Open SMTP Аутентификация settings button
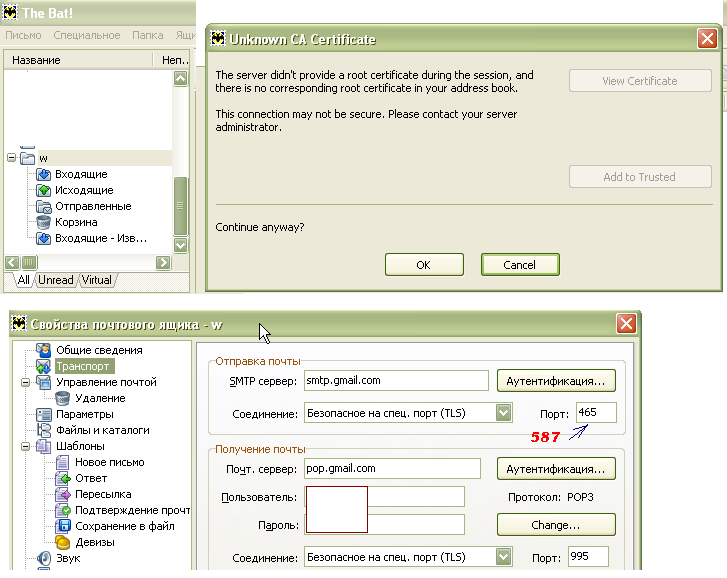The width and height of the screenshot is (727, 578). pyautogui.click(x=556, y=381)
